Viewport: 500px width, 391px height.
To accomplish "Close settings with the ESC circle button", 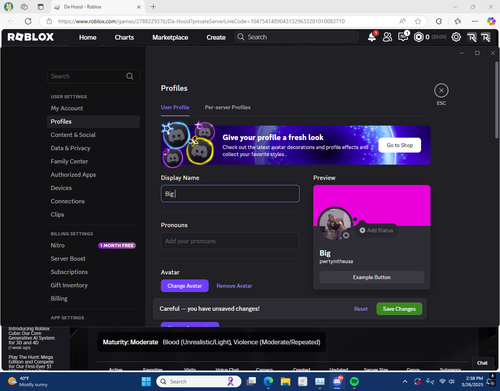I will click(441, 90).
